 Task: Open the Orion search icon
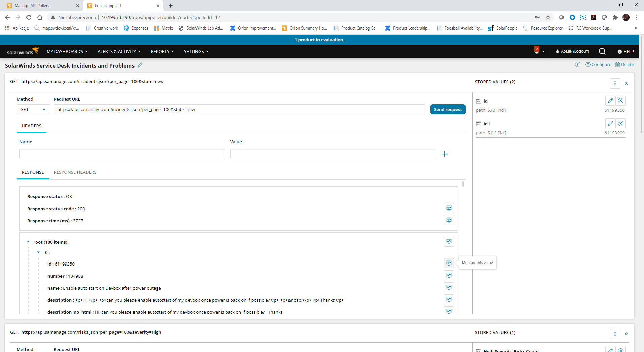[x=602, y=51]
